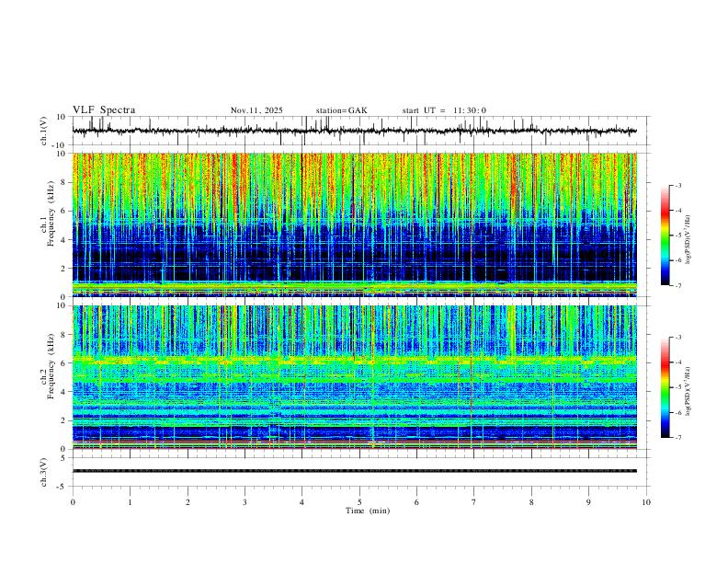Click the ch.2 color scale bar

[x=665, y=387]
